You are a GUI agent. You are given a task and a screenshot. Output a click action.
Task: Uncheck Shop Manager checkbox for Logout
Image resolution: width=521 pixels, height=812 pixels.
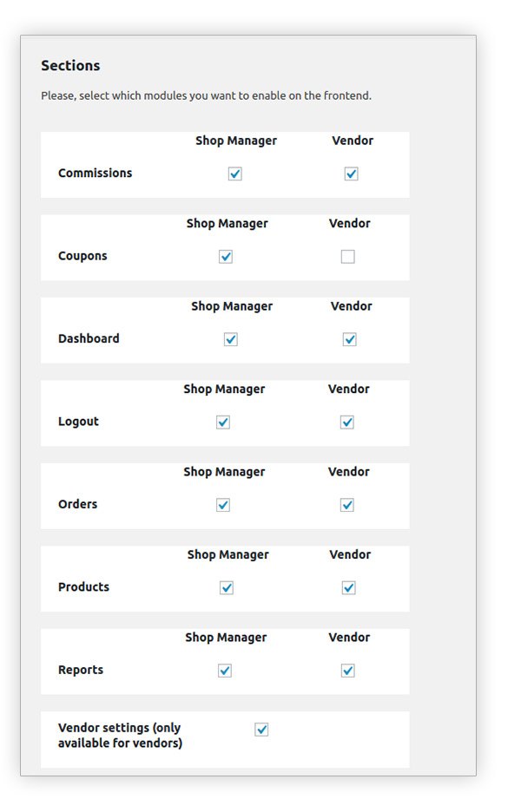pyautogui.click(x=223, y=422)
